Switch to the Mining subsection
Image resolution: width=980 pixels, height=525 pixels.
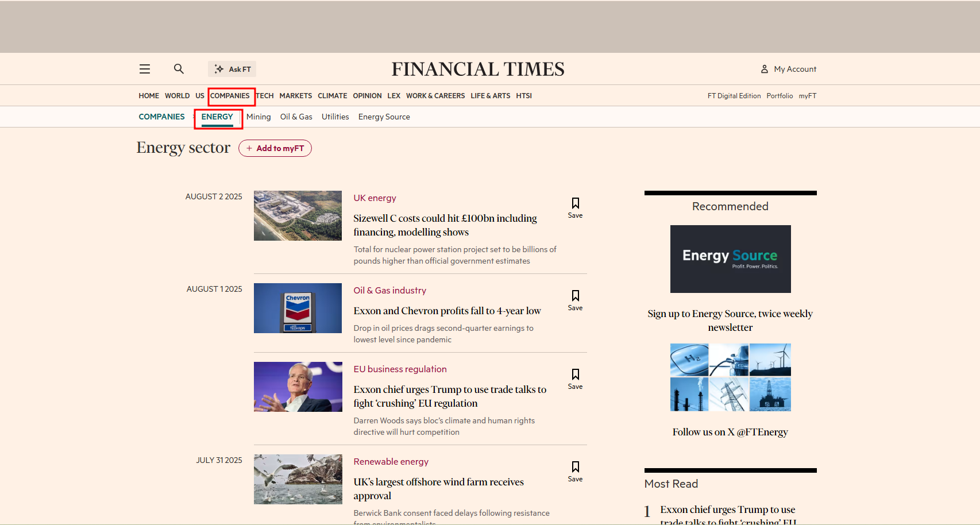pyautogui.click(x=258, y=117)
